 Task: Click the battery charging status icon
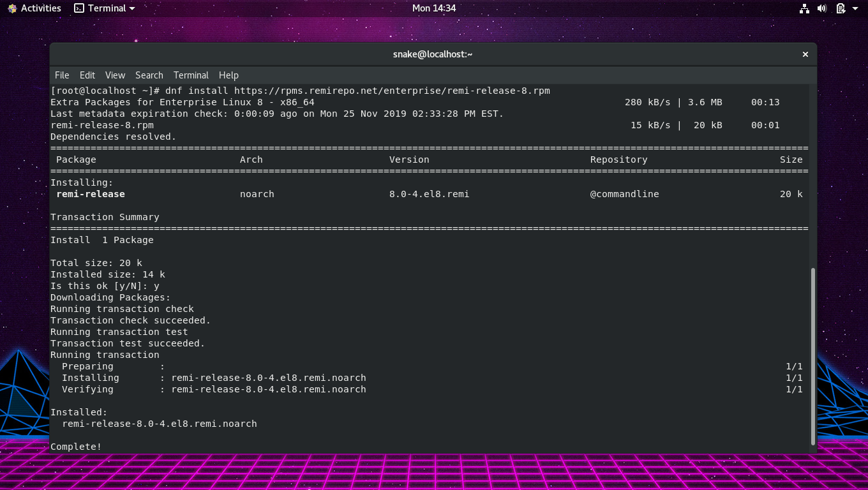click(x=841, y=8)
